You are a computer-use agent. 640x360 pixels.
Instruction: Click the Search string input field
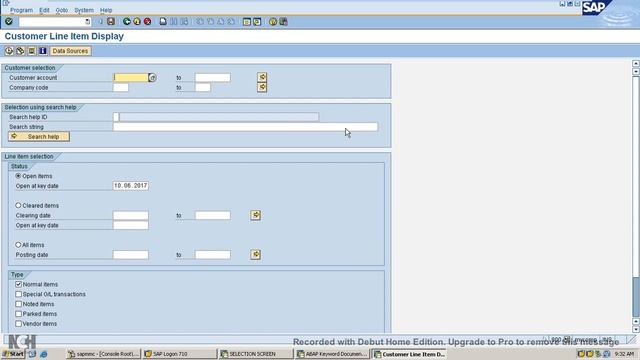coord(245,127)
